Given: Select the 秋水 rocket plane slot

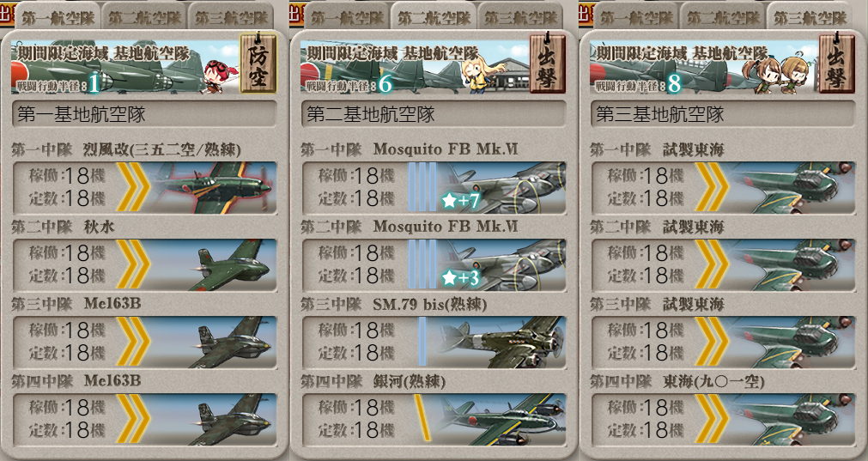Looking at the screenshot, I should point(233,264).
